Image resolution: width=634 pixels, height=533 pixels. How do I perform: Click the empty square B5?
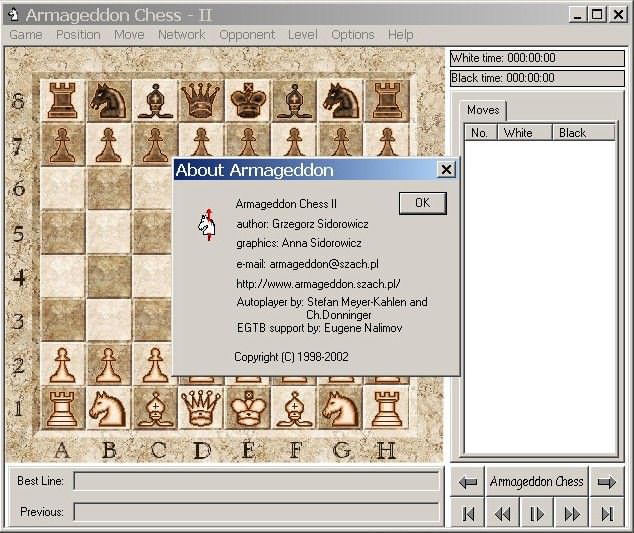(108, 232)
